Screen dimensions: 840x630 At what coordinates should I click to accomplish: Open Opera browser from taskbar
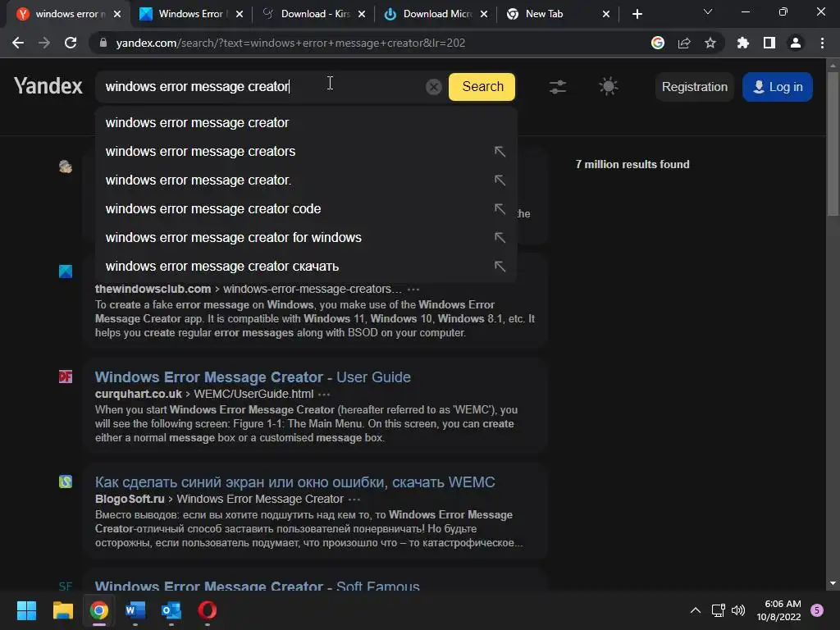(208, 610)
